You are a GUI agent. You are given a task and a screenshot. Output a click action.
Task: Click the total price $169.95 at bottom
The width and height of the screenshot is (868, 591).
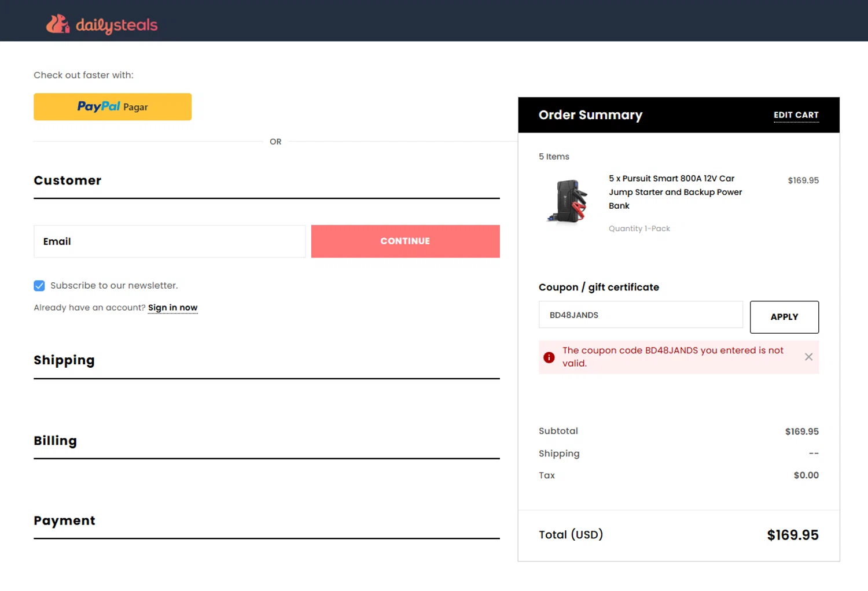click(x=793, y=535)
